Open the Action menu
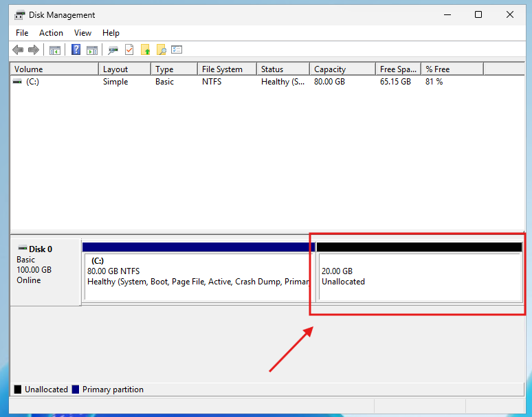The image size is (532, 417). (x=51, y=33)
